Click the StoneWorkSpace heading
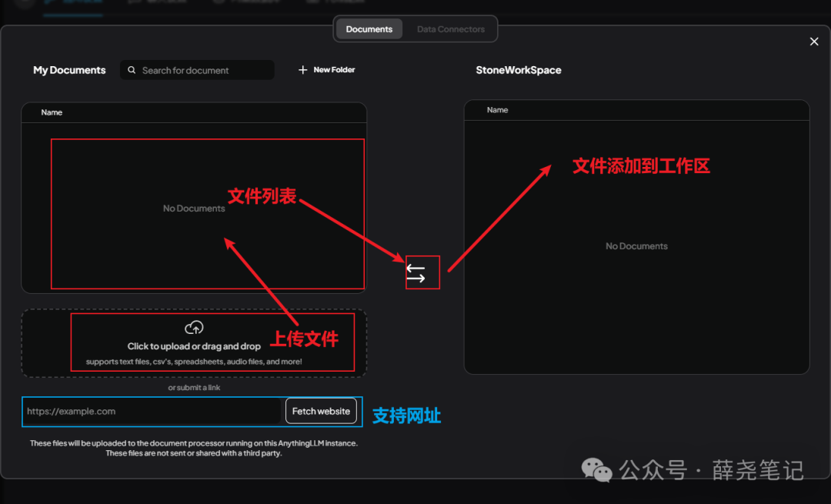 click(519, 70)
